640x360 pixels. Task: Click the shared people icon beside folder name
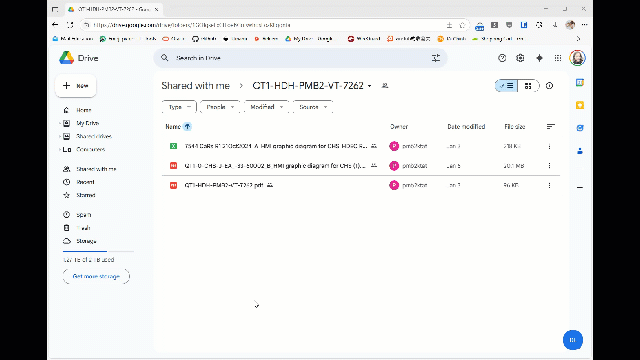pos(385,86)
